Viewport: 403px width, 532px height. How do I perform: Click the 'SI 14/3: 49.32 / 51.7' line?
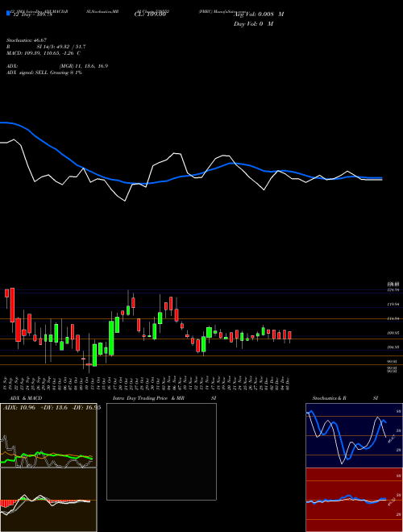coord(61,47)
